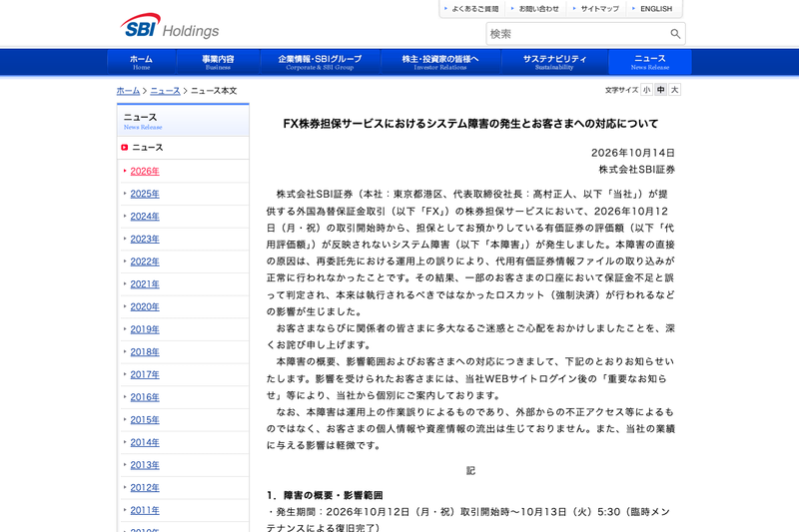The image size is (799, 532).
Task: Open 2021年 news archive
Action: click(x=145, y=284)
